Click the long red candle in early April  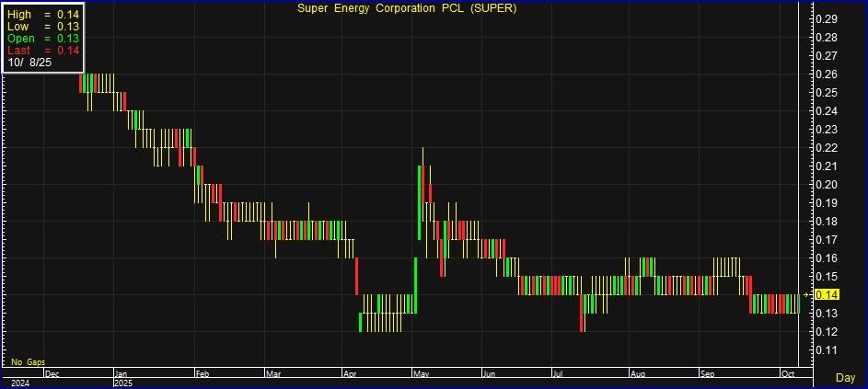[356, 276]
